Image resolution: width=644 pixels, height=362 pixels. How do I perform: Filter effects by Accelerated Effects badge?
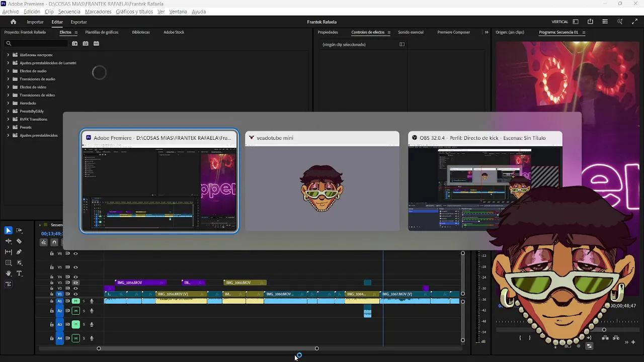click(74, 44)
